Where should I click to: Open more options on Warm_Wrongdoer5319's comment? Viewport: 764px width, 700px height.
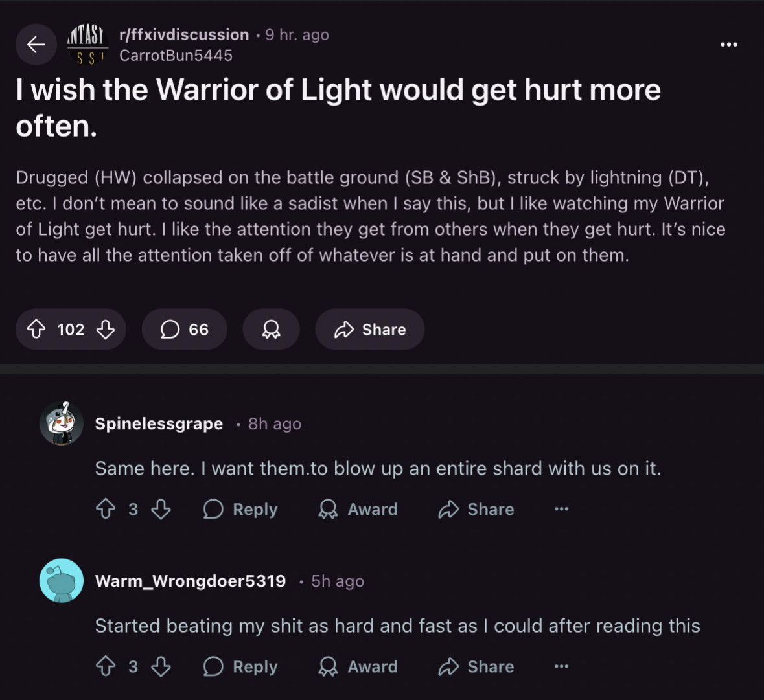coord(561,667)
